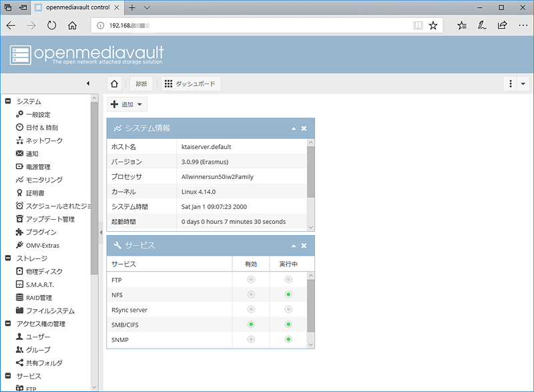Screen dimensions: 534x392
Task: Select the 診断 menu item
Action: pos(140,83)
